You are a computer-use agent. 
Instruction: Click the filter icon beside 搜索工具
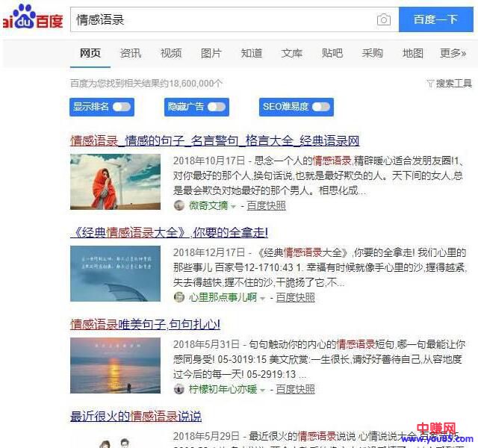coord(430,84)
